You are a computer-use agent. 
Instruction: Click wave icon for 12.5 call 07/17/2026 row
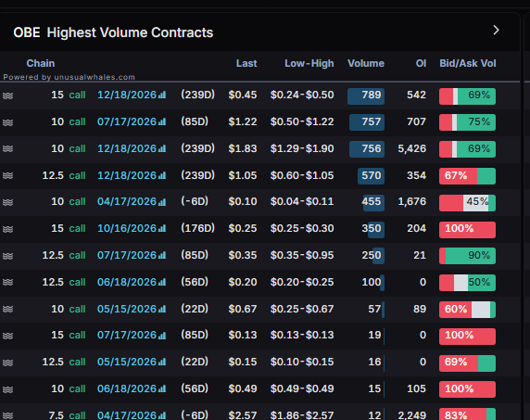tap(7, 256)
